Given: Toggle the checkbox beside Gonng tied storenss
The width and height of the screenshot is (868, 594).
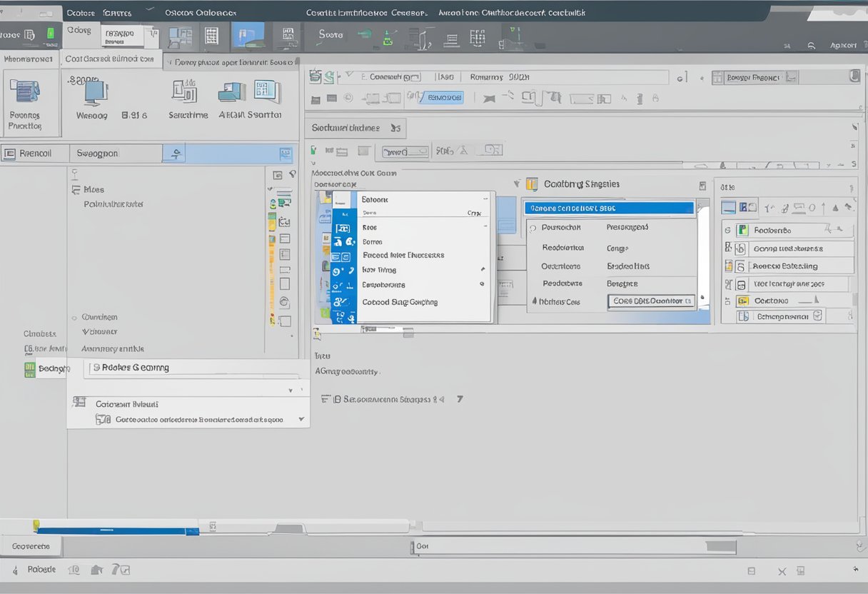Looking at the screenshot, I should [740, 248].
